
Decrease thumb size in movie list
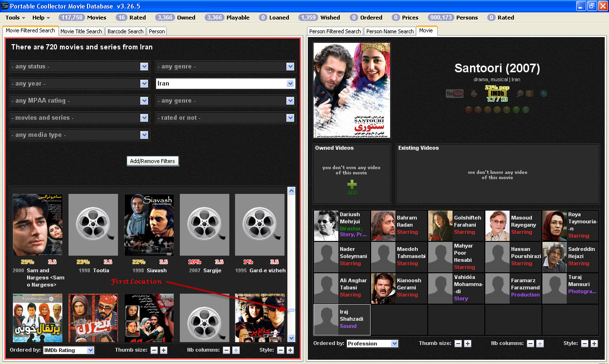154,350
